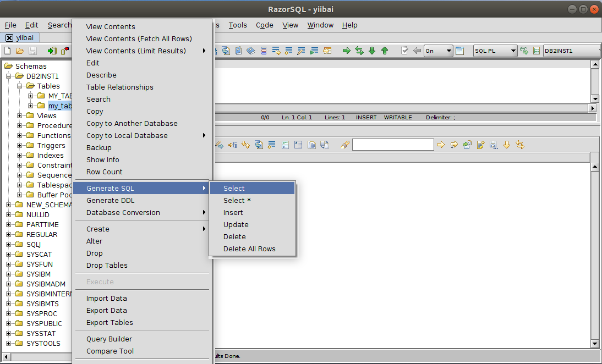Click the green up arrow toolbar icon

coord(385,51)
